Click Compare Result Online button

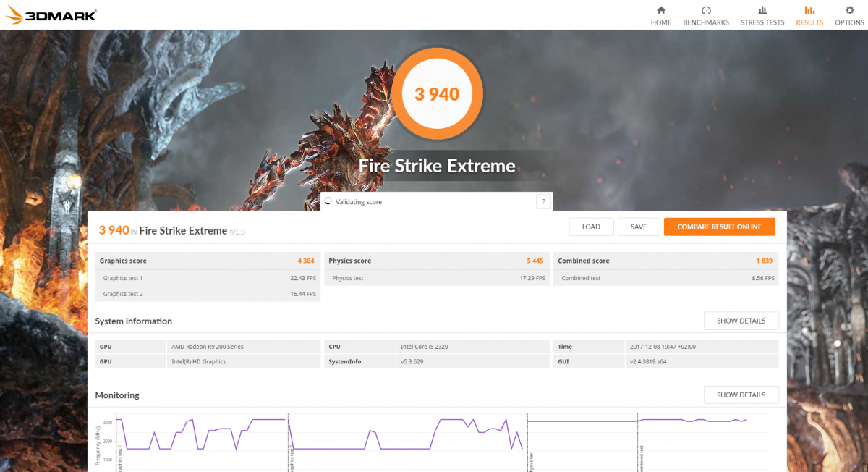pos(719,227)
